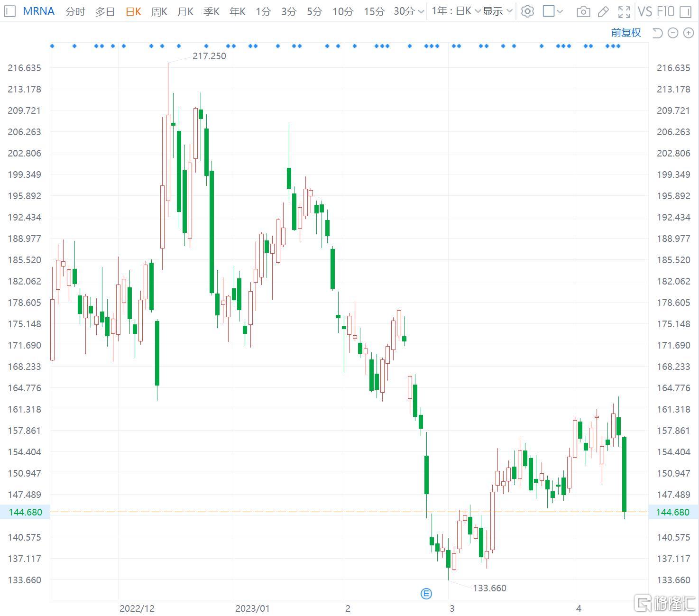
Task: Click the left axis 164.776 label
Action: 24,388
